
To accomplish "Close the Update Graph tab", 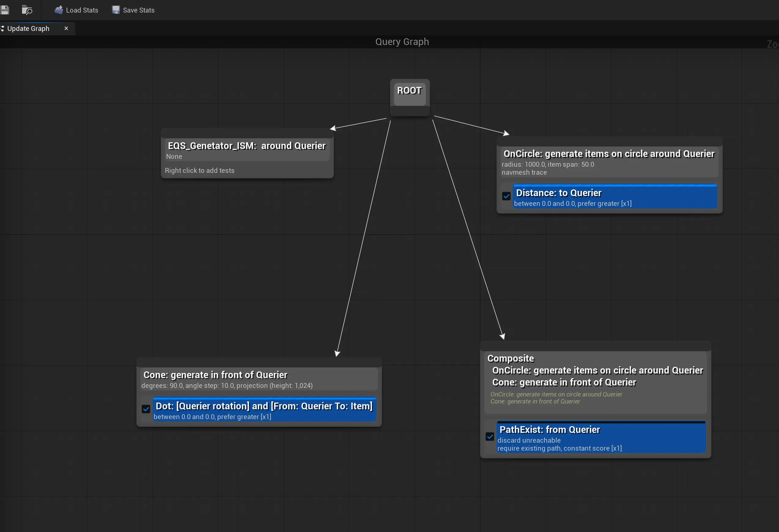I will coord(66,28).
